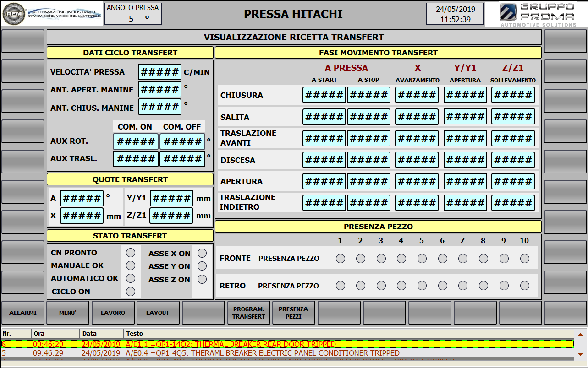The height and width of the screenshot is (368, 588).
Task: Click the MANUALE OK status indicator
Action: point(131,265)
